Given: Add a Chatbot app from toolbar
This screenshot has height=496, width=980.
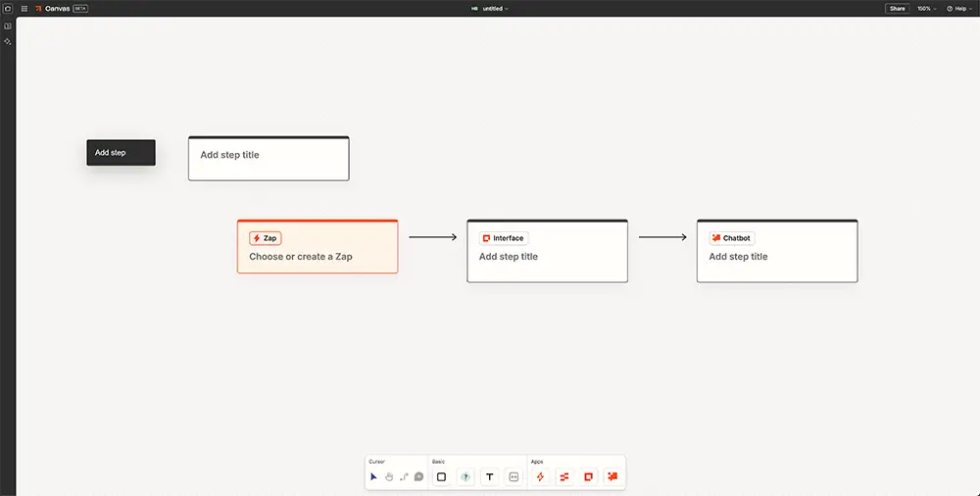Looking at the screenshot, I should (x=612, y=476).
